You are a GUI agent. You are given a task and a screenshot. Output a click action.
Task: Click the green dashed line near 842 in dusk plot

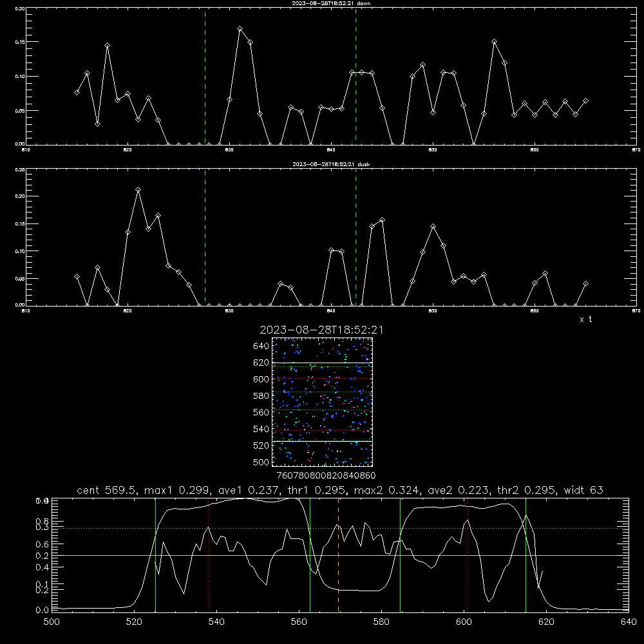coord(355,238)
